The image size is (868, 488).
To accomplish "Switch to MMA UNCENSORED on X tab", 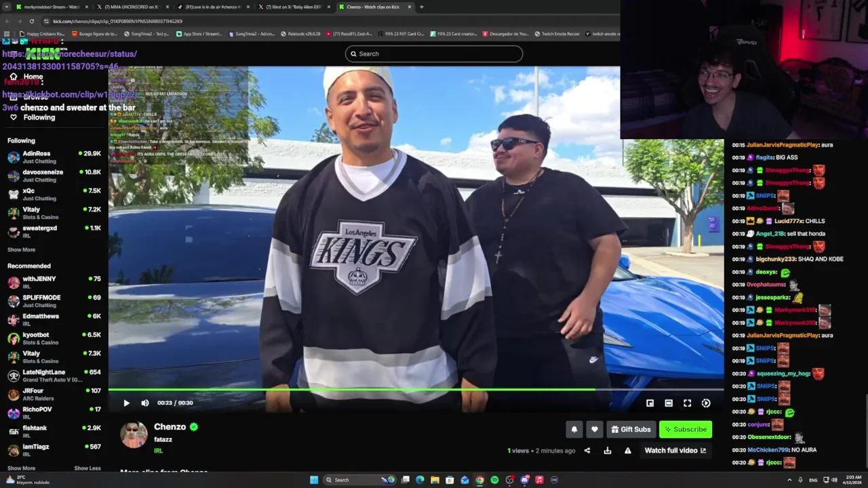I will 132,7.
